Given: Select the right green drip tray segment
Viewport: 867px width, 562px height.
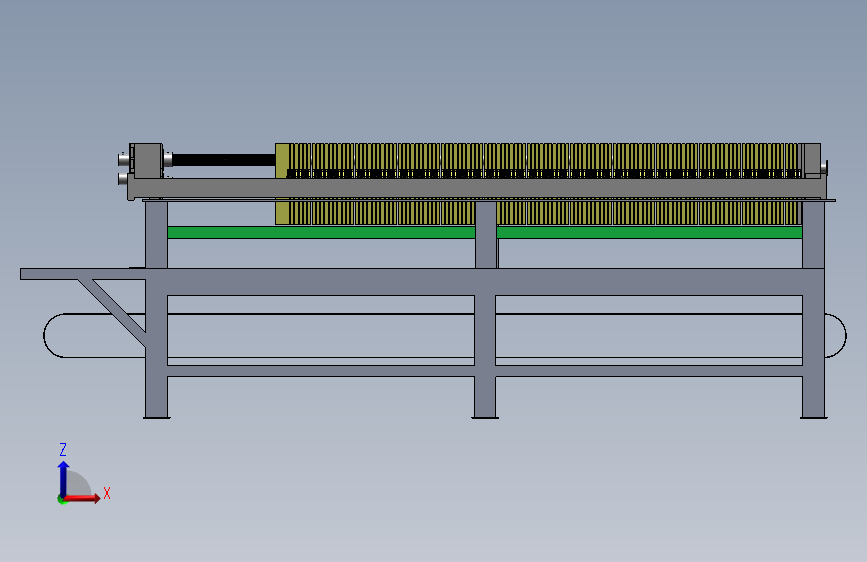Looking at the screenshot, I should coord(649,232).
